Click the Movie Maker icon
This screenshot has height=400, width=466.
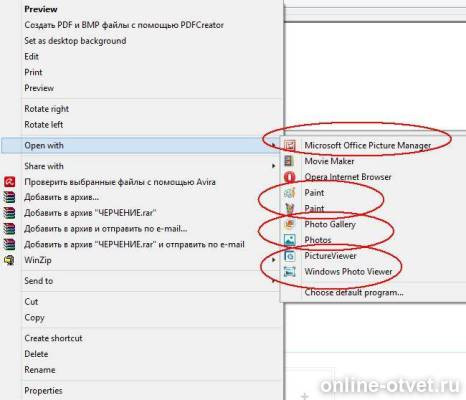pos(289,161)
